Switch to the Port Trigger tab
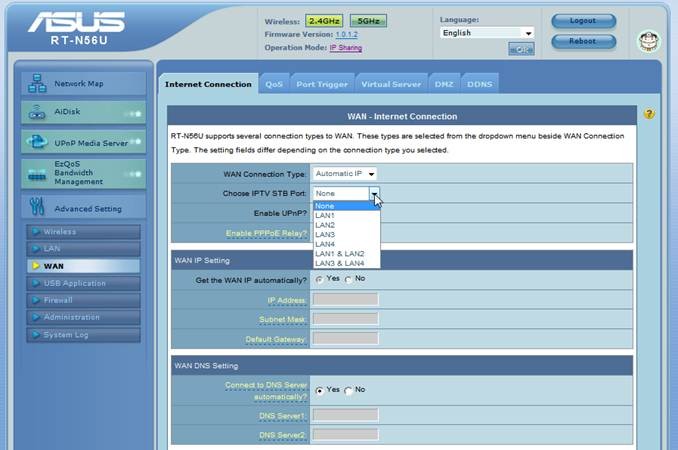 (322, 85)
